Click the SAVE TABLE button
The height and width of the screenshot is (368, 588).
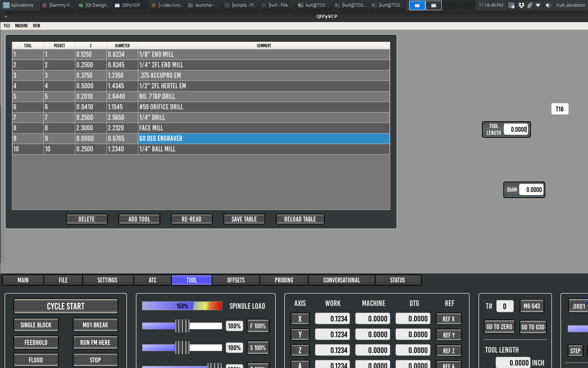[244, 219]
